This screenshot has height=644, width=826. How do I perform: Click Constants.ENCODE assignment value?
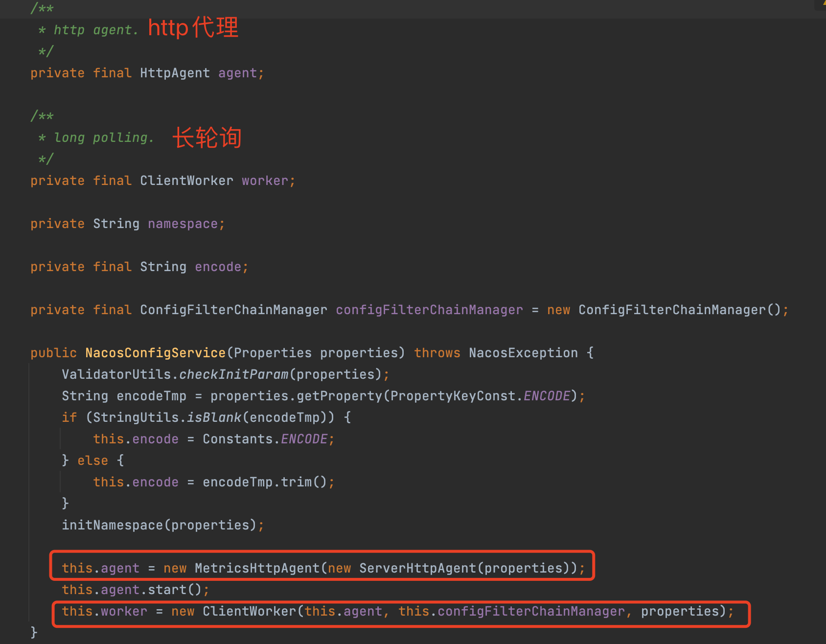coord(265,439)
